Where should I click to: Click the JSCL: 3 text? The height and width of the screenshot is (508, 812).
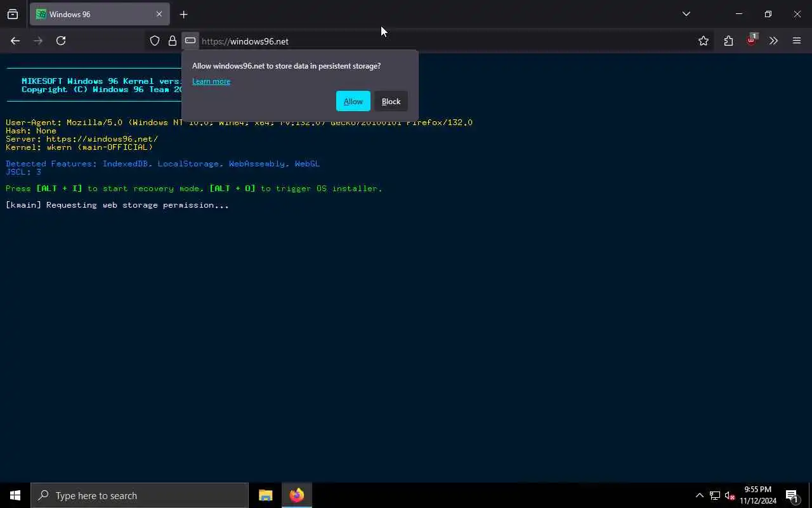click(23, 172)
